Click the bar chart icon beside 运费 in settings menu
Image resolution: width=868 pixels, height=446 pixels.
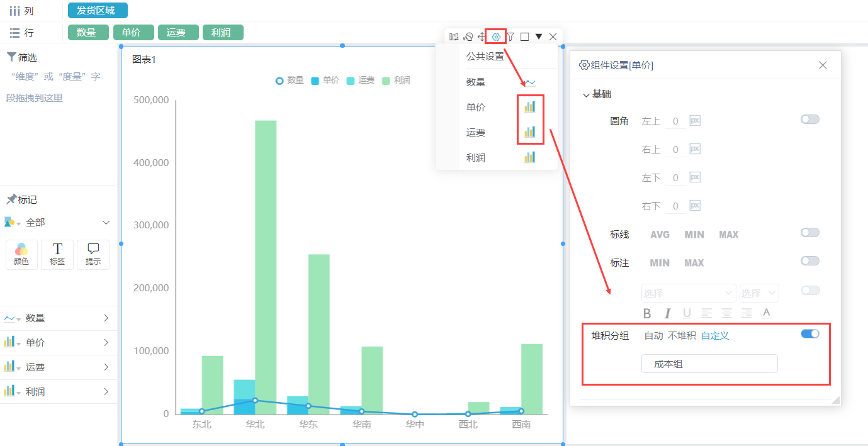pyautogui.click(x=530, y=132)
